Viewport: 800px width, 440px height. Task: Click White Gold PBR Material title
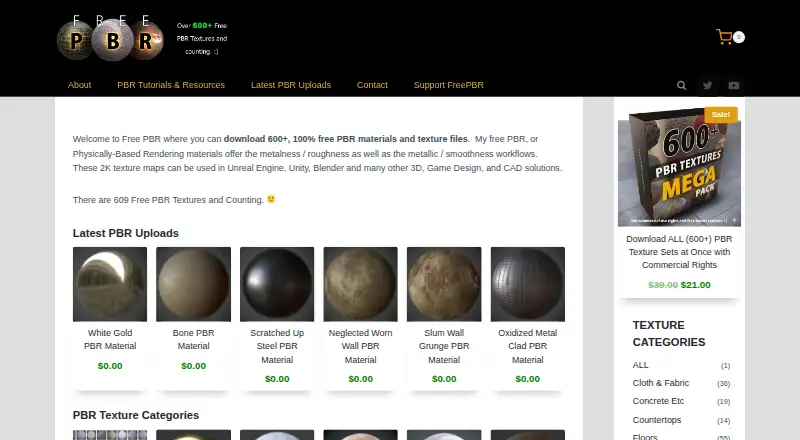click(x=110, y=339)
